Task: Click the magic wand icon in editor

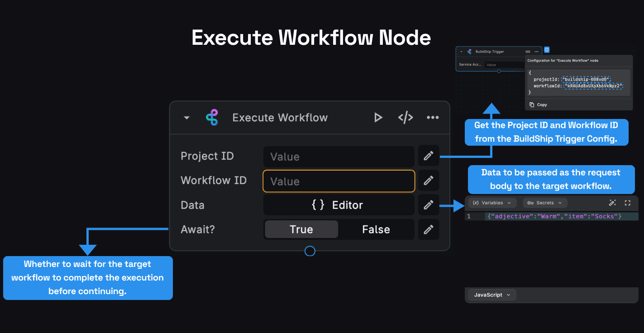Action: (612, 203)
